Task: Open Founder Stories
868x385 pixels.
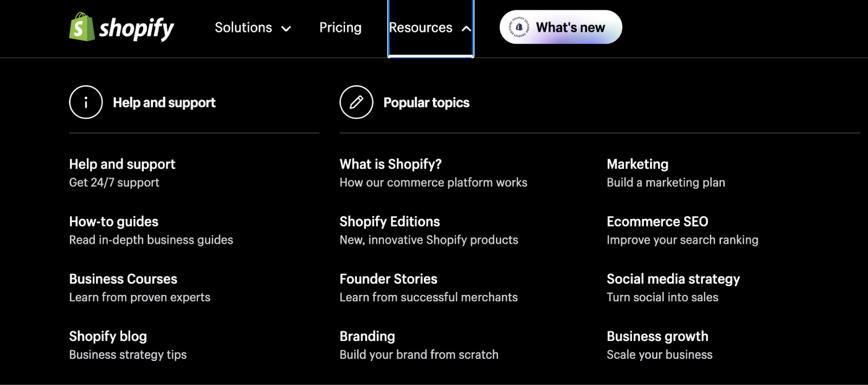Action: tap(388, 279)
